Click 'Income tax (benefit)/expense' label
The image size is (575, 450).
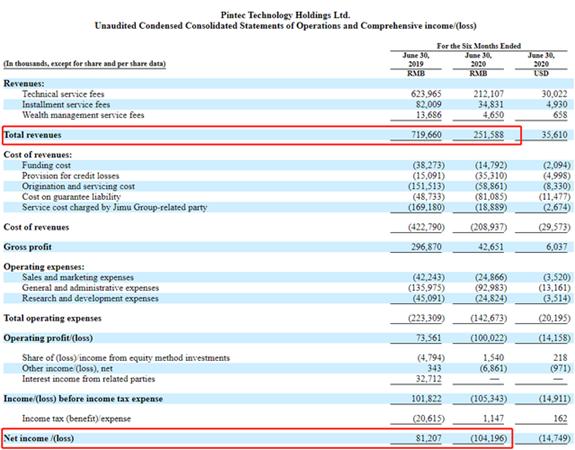point(76,419)
